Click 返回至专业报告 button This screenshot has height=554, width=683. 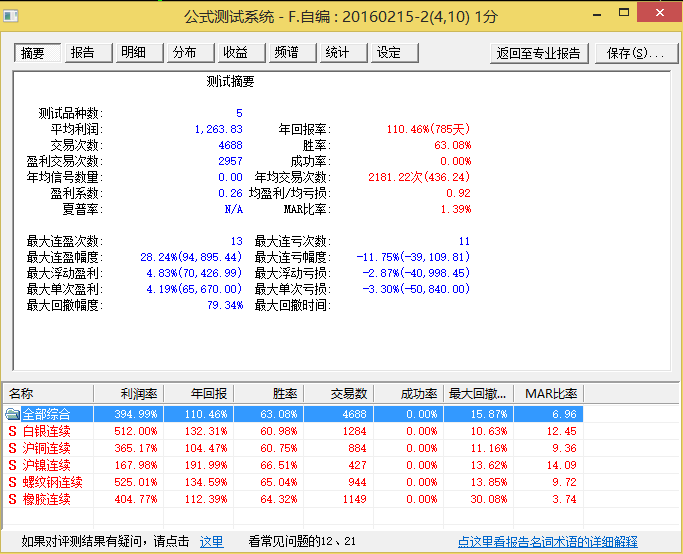[x=539, y=53]
